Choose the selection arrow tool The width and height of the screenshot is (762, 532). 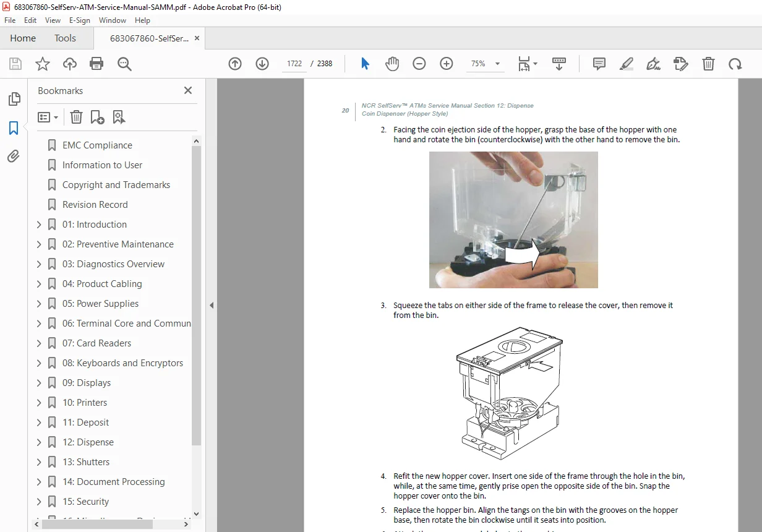(x=365, y=64)
